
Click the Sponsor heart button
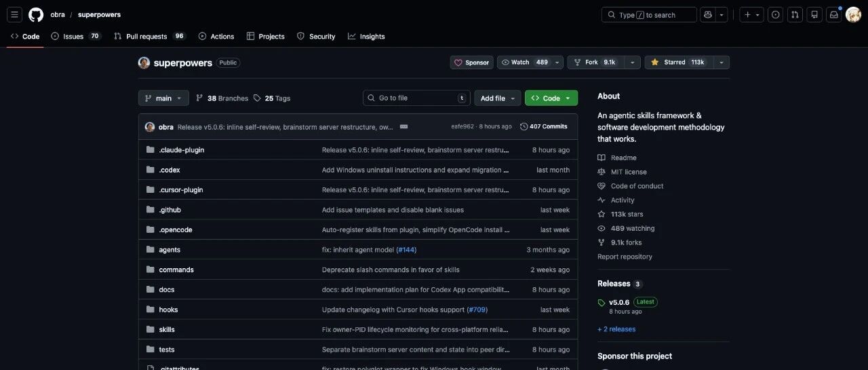click(471, 62)
